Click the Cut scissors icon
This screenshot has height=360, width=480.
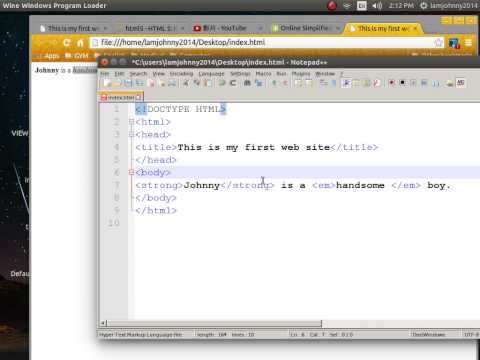tap(186, 83)
